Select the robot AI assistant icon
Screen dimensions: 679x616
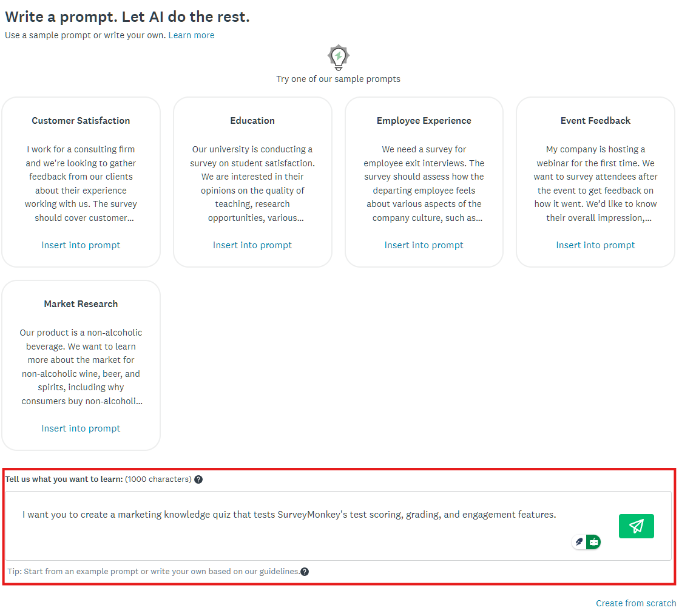pos(593,541)
